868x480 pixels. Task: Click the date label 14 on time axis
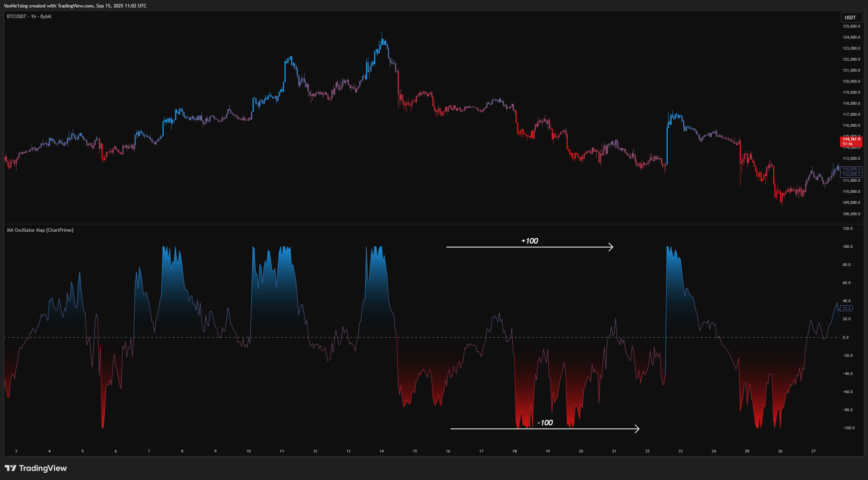tap(382, 451)
